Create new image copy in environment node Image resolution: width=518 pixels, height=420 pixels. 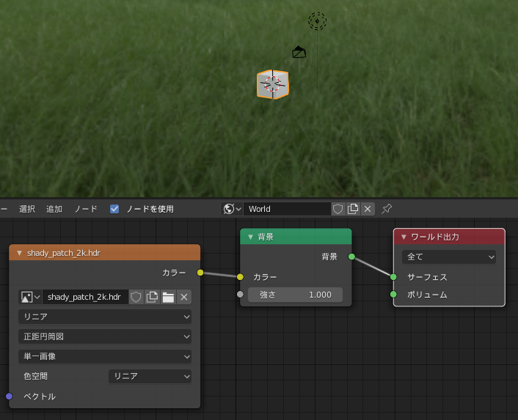[x=152, y=297]
